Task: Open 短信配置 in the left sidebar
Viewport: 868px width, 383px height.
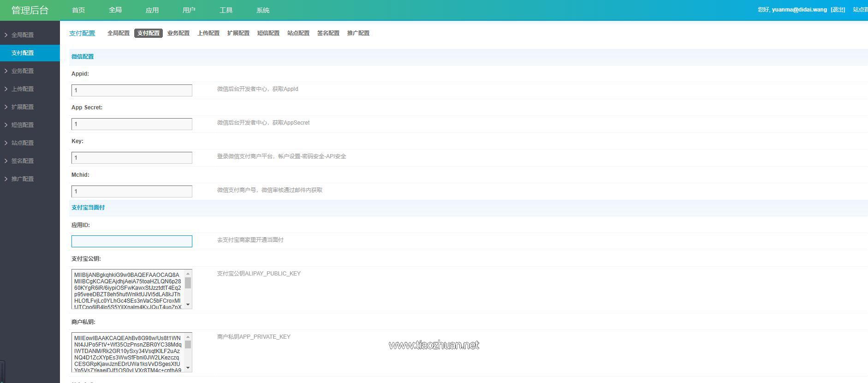Action: tap(22, 125)
